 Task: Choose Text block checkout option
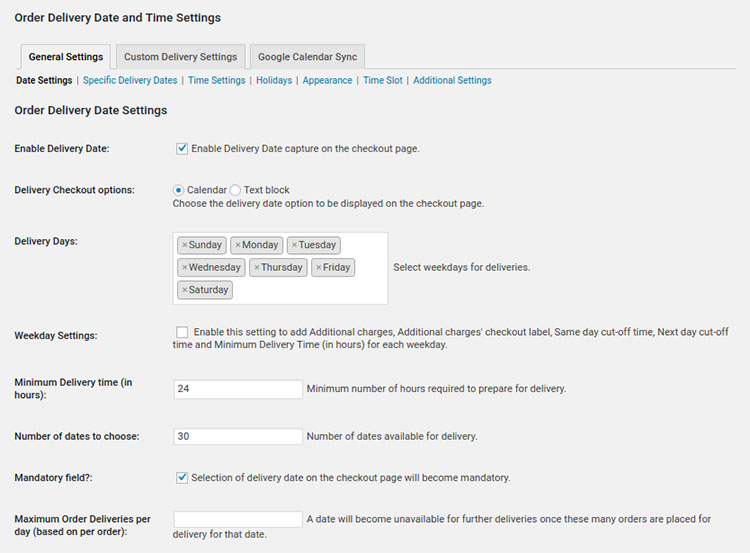(236, 190)
